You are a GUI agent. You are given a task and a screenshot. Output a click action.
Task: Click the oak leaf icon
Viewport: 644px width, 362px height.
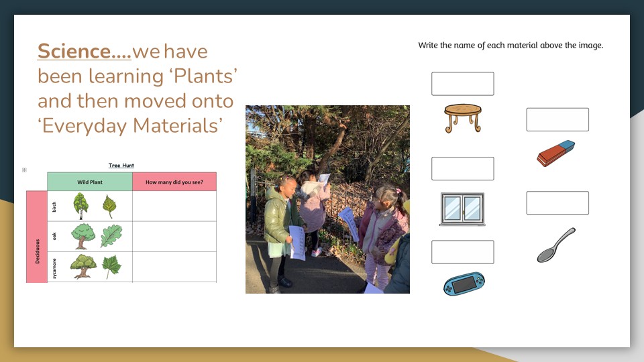(111, 236)
